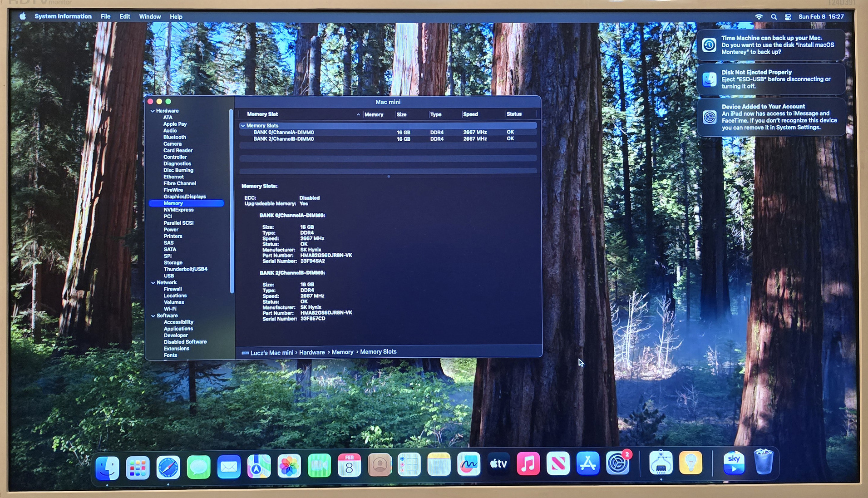This screenshot has height=498, width=868.
Task: Open System Settings from the Dock
Action: click(x=618, y=463)
